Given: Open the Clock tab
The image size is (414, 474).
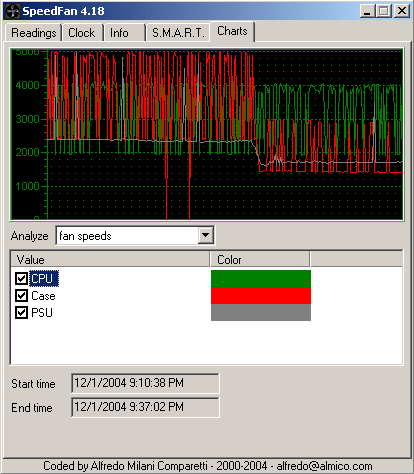Looking at the screenshot, I should click(82, 33).
